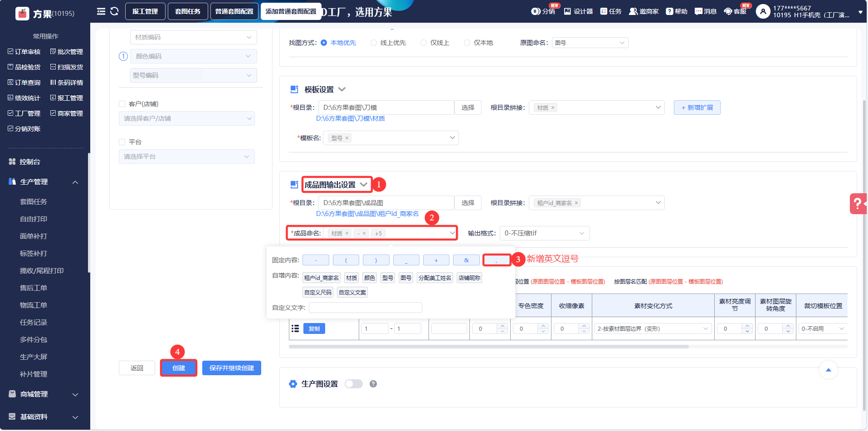
Task: Check the 平台 checkbox
Action: click(122, 142)
